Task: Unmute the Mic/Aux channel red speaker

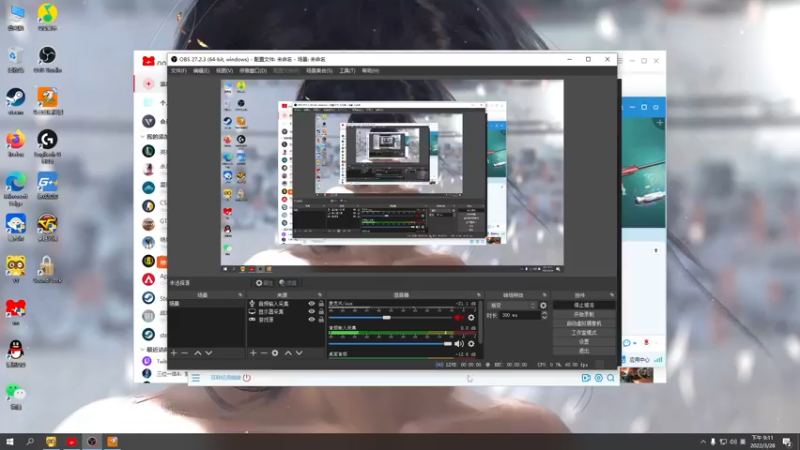Action: [x=459, y=317]
